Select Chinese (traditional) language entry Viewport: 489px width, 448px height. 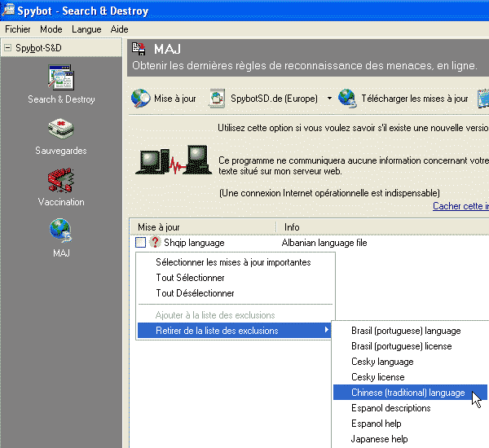[x=408, y=393]
